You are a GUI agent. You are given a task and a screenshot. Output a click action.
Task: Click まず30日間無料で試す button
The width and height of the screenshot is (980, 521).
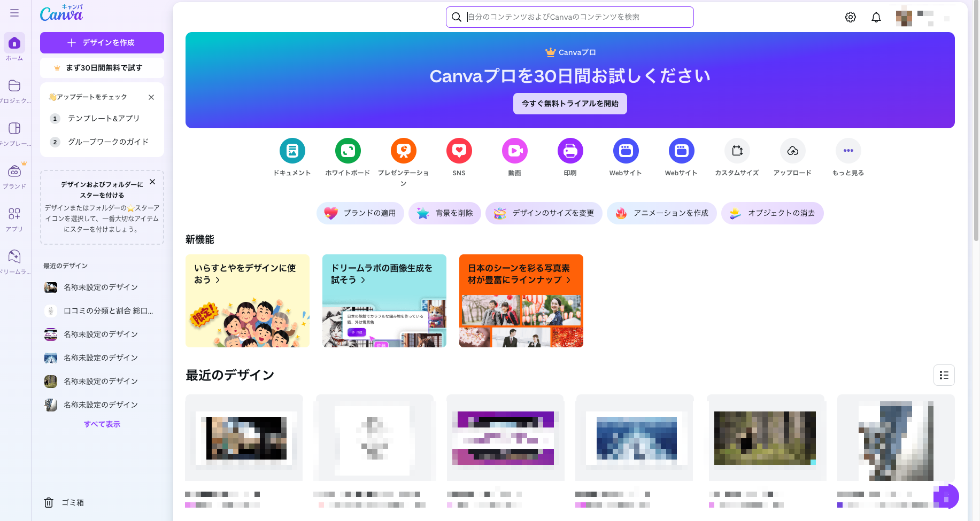(x=102, y=68)
